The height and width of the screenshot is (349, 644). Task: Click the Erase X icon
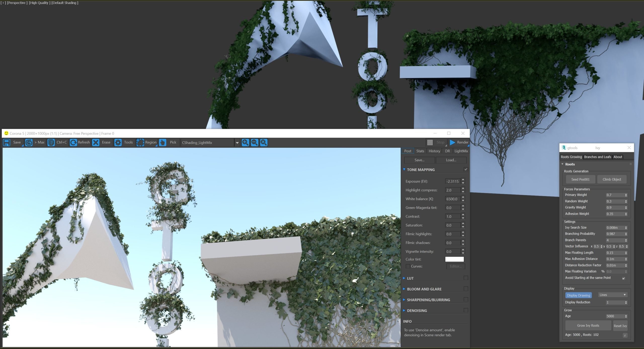[96, 143]
